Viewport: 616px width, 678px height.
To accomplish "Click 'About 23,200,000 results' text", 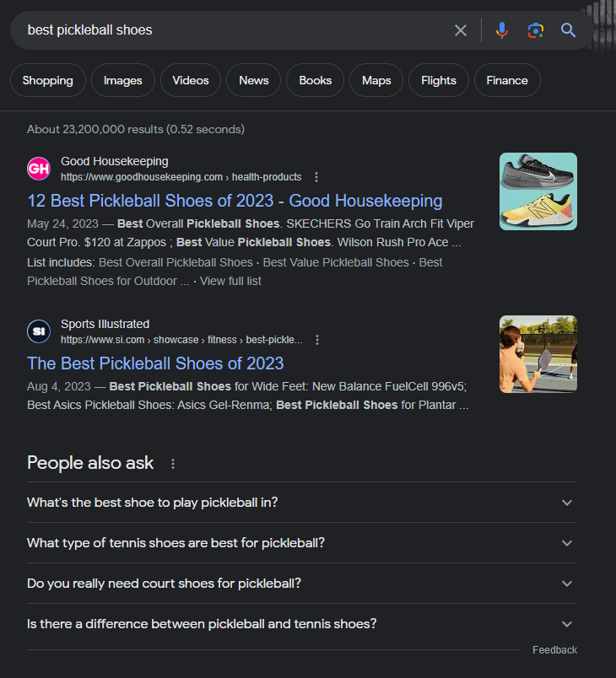I will click(x=136, y=129).
